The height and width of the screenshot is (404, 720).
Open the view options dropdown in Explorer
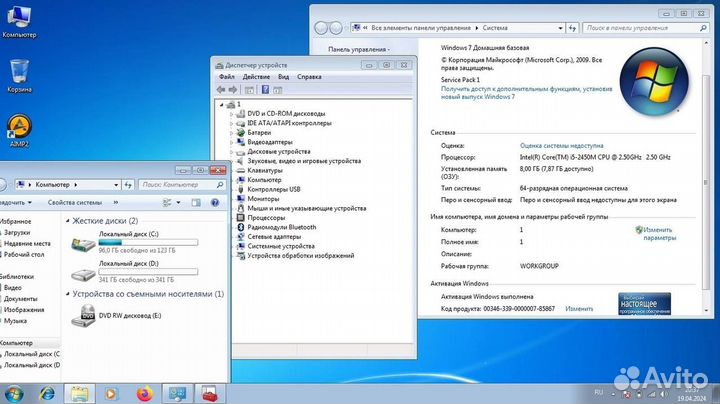click(178, 202)
